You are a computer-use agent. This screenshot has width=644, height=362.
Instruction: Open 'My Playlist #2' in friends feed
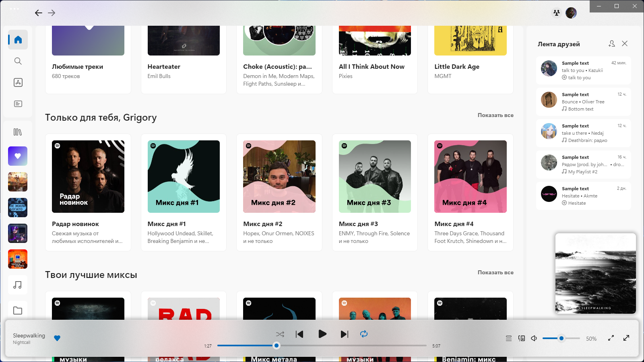pos(583,172)
